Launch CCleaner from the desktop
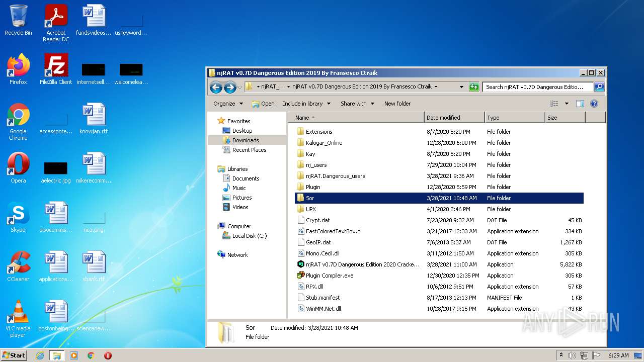Image resolution: width=644 pixels, height=362 pixels. [18, 266]
